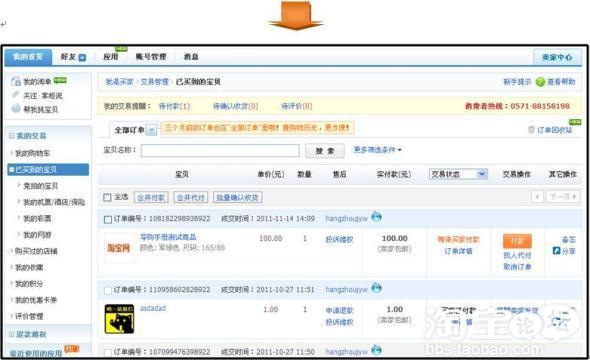Viewport: 590px width, 360px height.
Task: Click previous page arrow in pagination
Action: (x=537, y=197)
